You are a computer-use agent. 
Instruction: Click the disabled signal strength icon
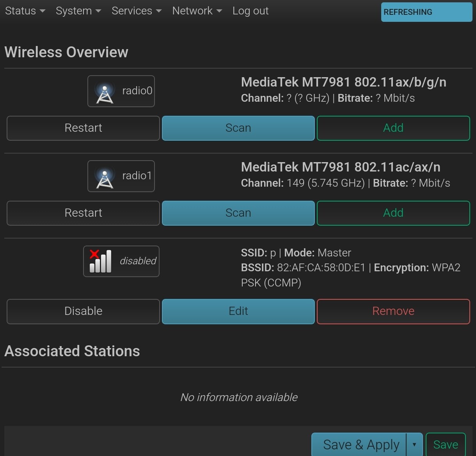[100, 261]
